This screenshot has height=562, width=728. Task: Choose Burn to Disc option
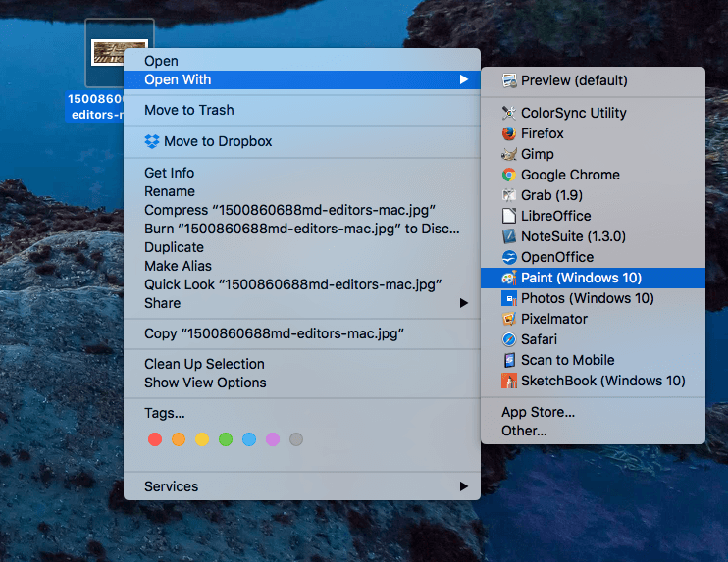[x=302, y=229]
